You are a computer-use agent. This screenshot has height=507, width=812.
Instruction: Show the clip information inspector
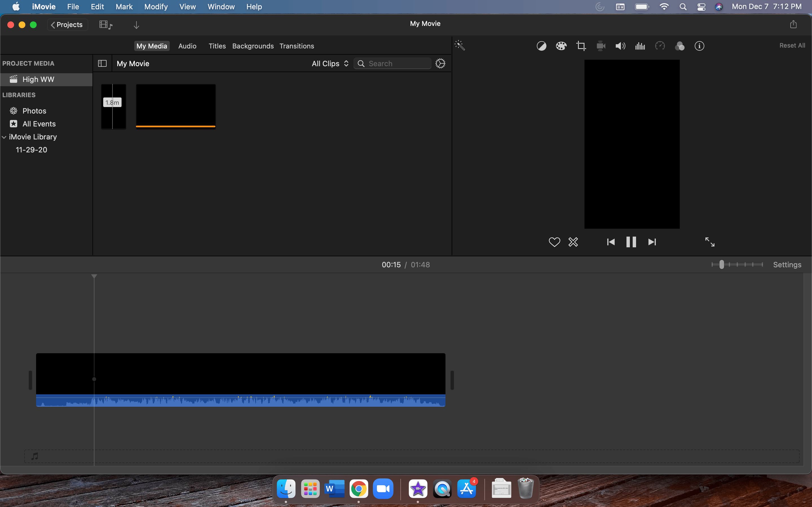699,46
